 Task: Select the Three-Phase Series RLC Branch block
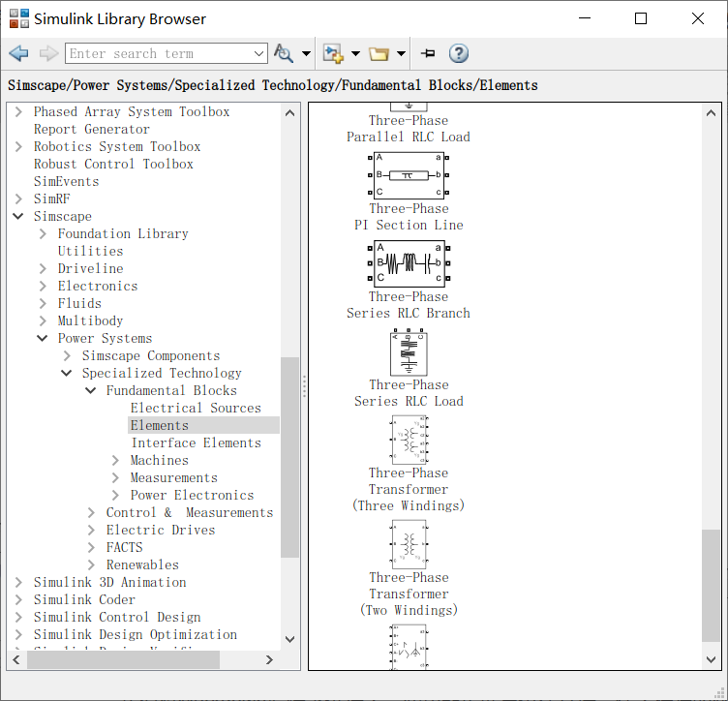click(x=409, y=263)
